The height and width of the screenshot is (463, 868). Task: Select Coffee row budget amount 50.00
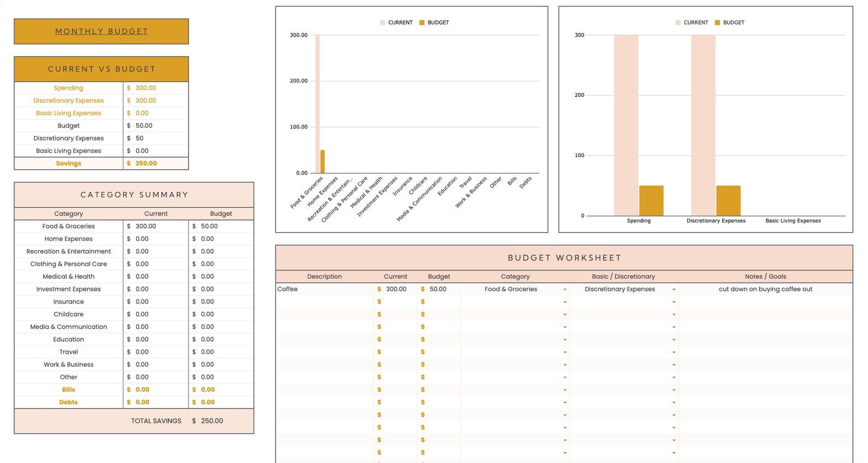(x=439, y=289)
